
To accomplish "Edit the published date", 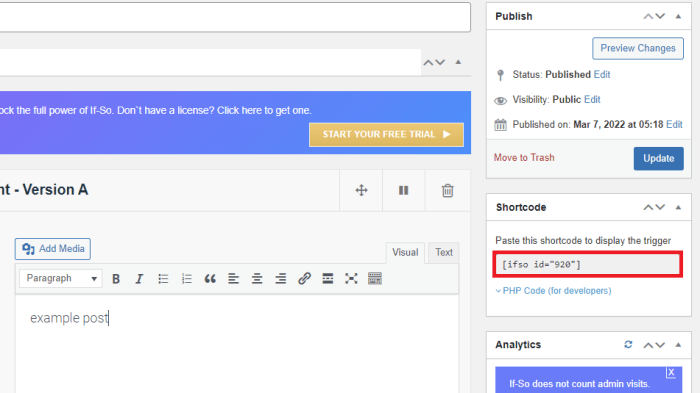I will coord(674,125).
